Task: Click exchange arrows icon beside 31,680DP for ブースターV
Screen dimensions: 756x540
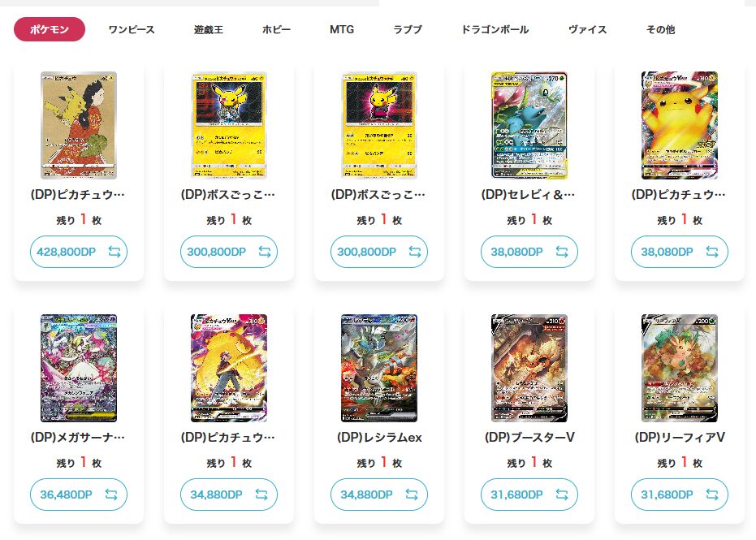Action: (x=562, y=495)
